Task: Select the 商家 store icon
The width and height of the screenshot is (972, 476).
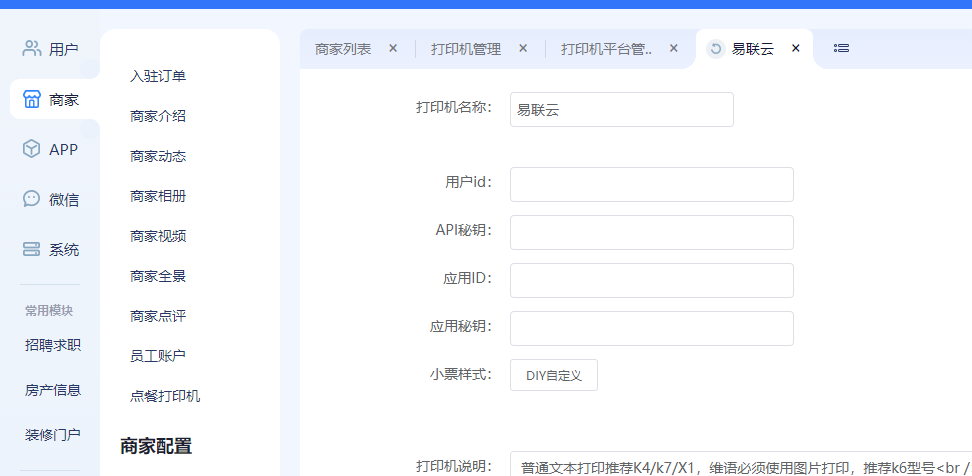Action: point(32,99)
